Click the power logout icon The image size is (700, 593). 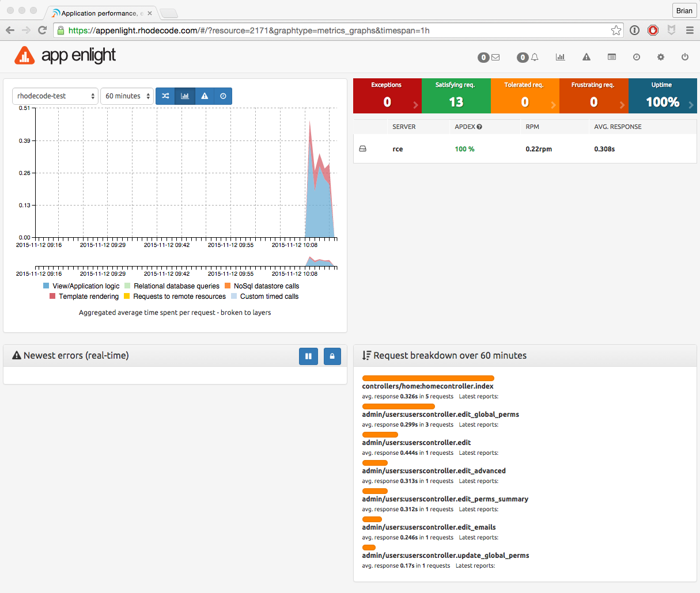[685, 57]
